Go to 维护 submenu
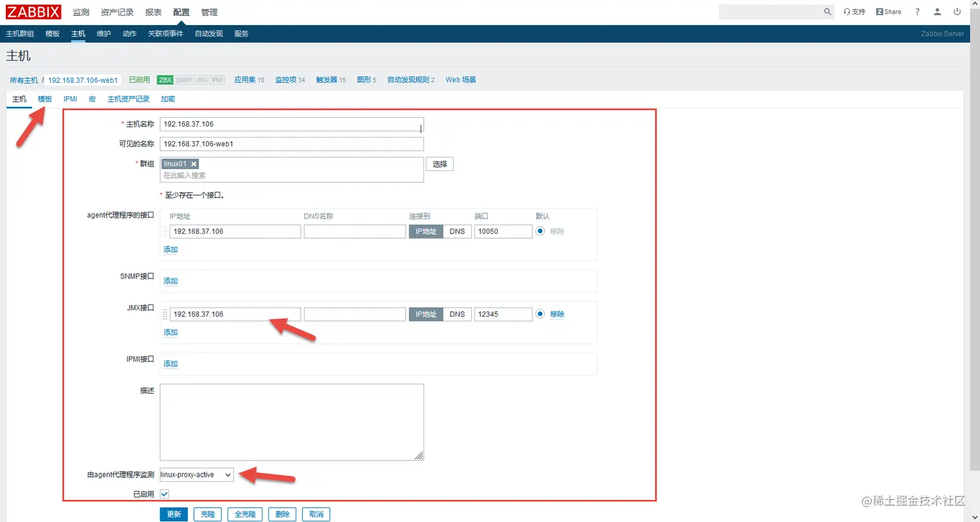The width and height of the screenshot is (980, 522). 104,34
